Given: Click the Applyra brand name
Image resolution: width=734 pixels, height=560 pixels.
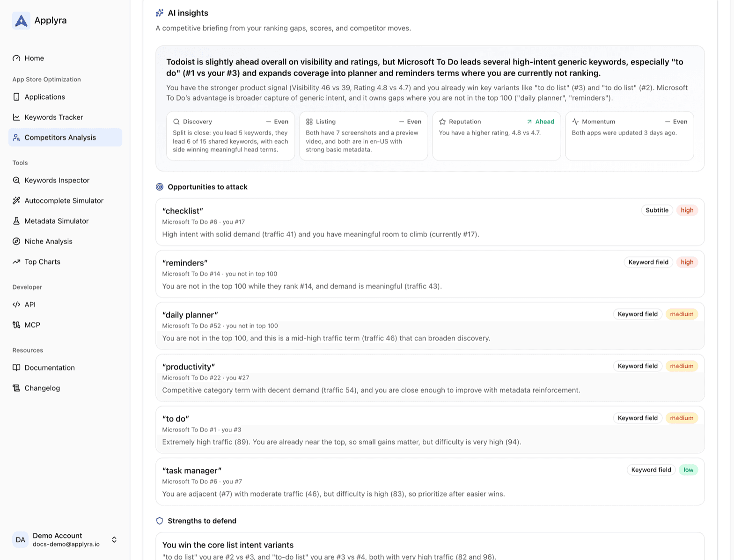Looking at the screenshot, I should [x=51, y=20].
